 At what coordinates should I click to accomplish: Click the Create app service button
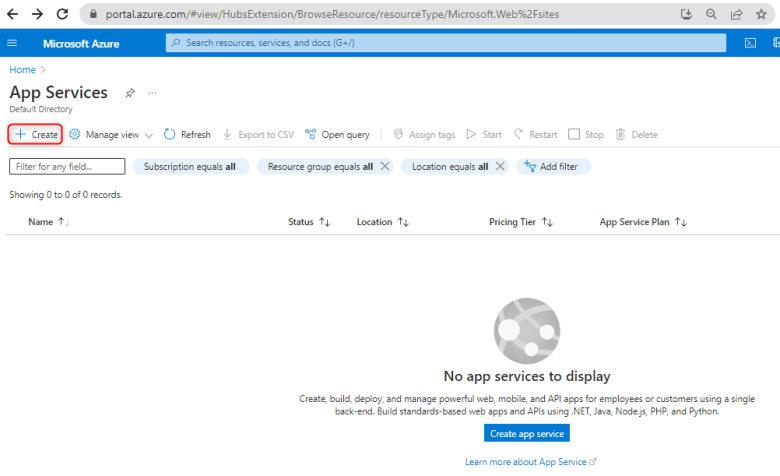(x=527, y=433)
